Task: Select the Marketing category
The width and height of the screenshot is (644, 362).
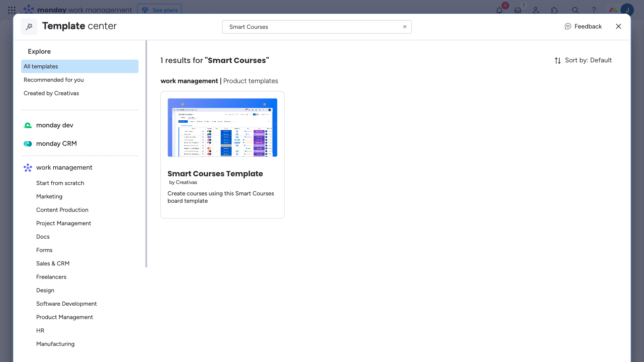Action: (49, 196)
